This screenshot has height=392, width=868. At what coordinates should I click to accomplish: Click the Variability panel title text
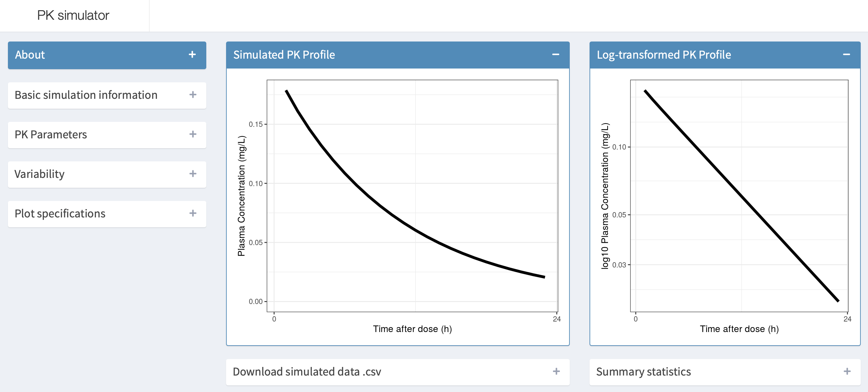pos(39,174)
